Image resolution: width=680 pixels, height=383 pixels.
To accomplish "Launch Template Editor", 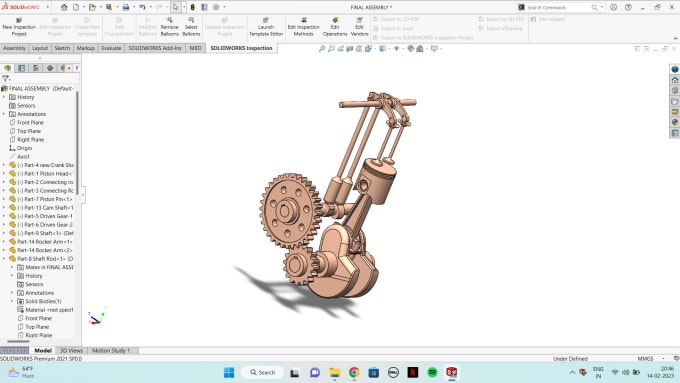I will click(x=266, y=27).
